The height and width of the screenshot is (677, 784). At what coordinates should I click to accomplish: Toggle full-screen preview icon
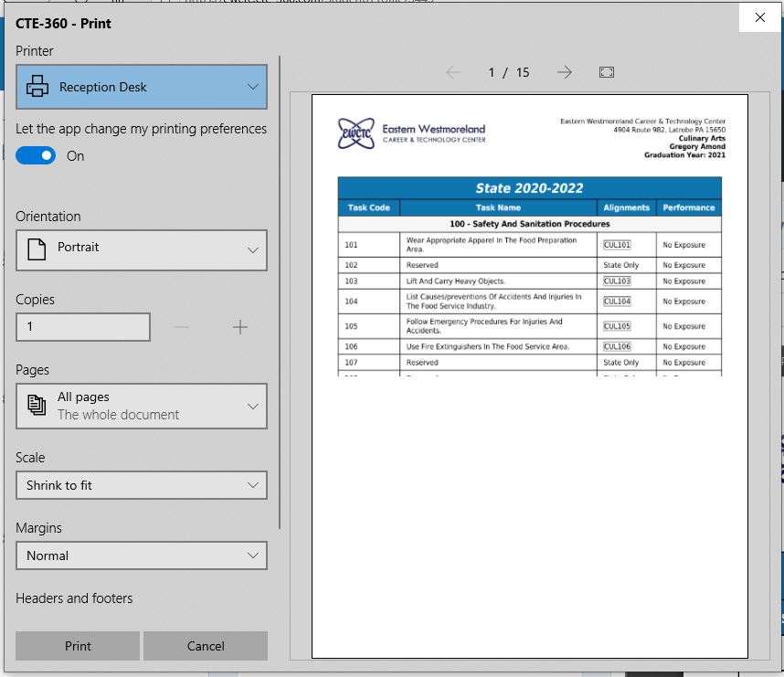[x=607, y=72]
